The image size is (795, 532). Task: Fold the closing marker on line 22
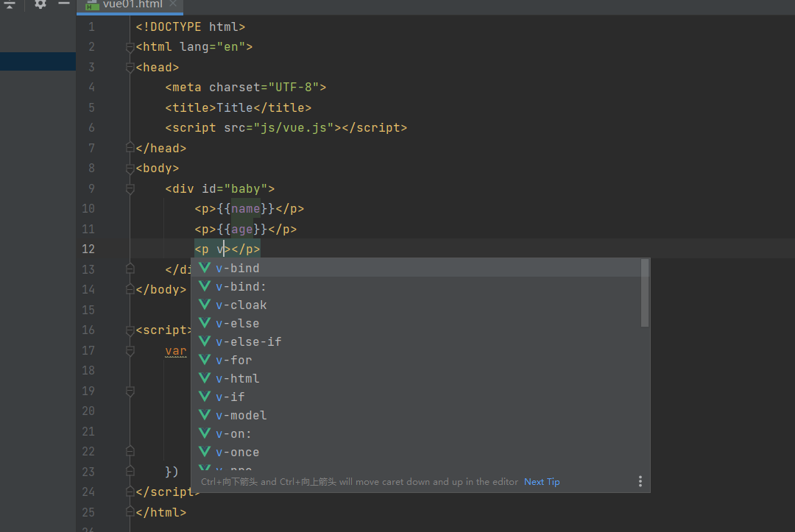pos(130,451)
